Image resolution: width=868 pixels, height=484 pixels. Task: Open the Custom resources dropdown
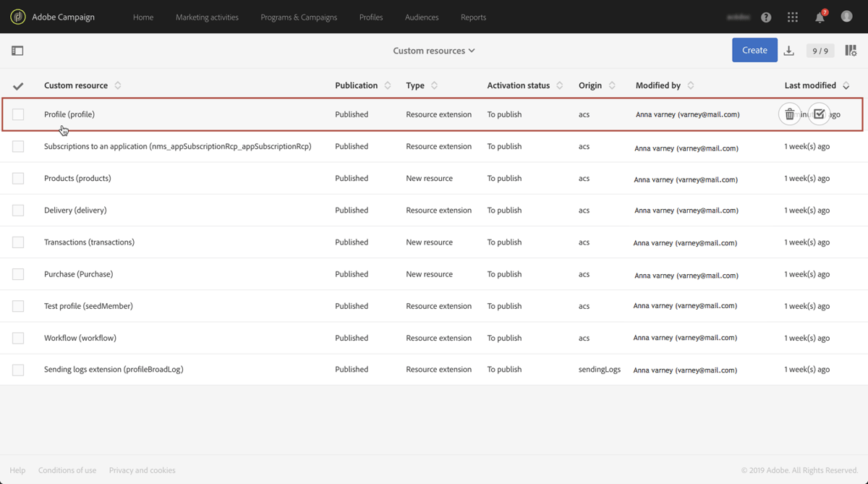coord(434,51)
